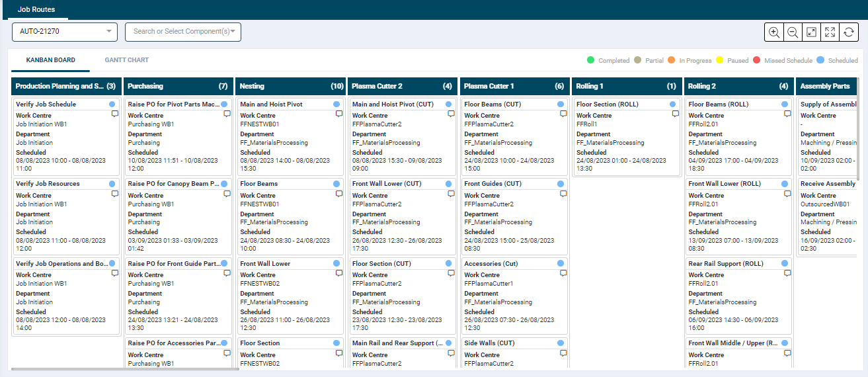868x377 pixels.
Task: Click the Job Routes tab
Action: [36, 10]
